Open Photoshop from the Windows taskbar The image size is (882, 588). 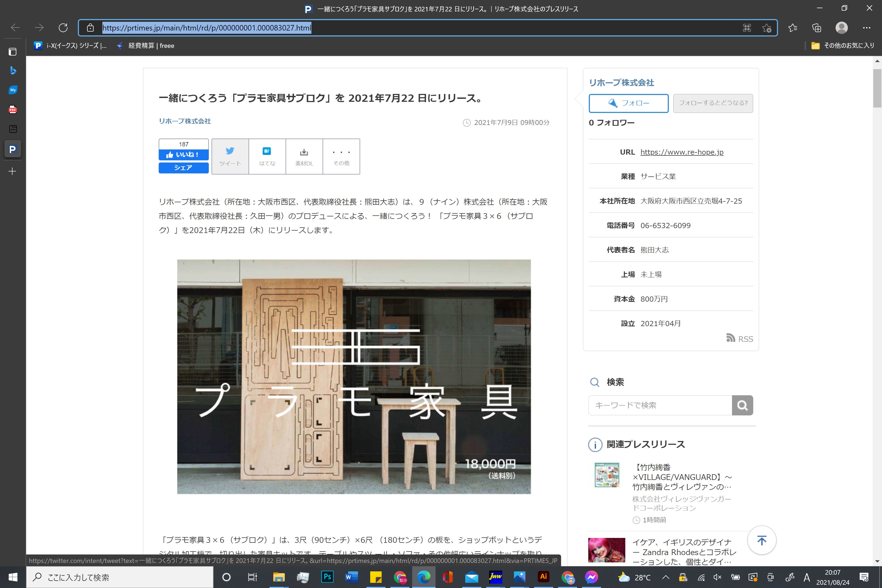(327, 577)
